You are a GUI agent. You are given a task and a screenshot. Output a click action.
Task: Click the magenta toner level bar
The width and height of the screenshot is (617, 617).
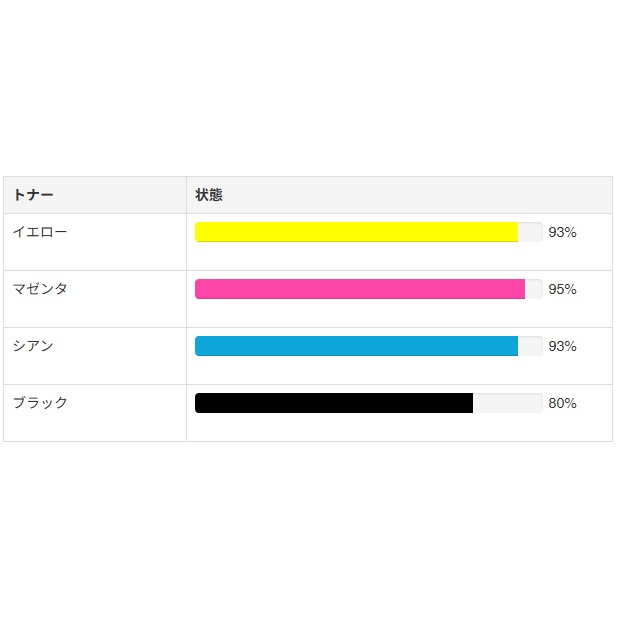tap(360, 289)
